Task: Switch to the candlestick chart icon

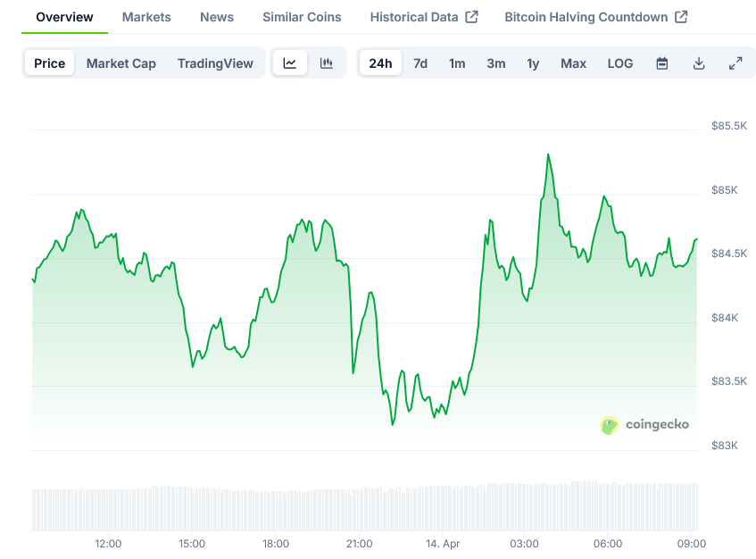Action: [x=326, y=63]
